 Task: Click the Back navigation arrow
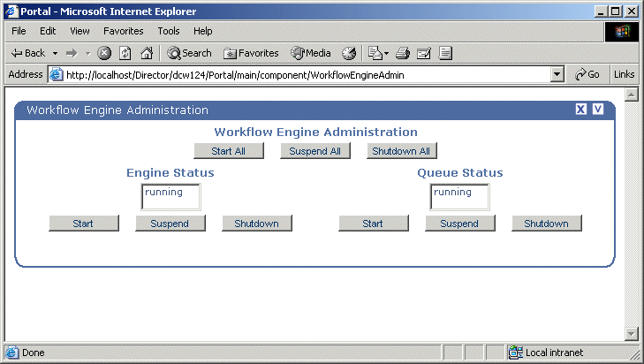click(28, 53)
